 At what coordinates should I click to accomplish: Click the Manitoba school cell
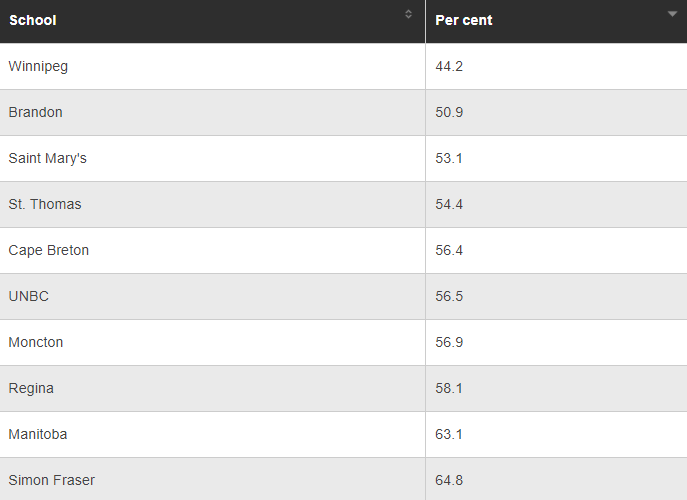click(38, 434)
